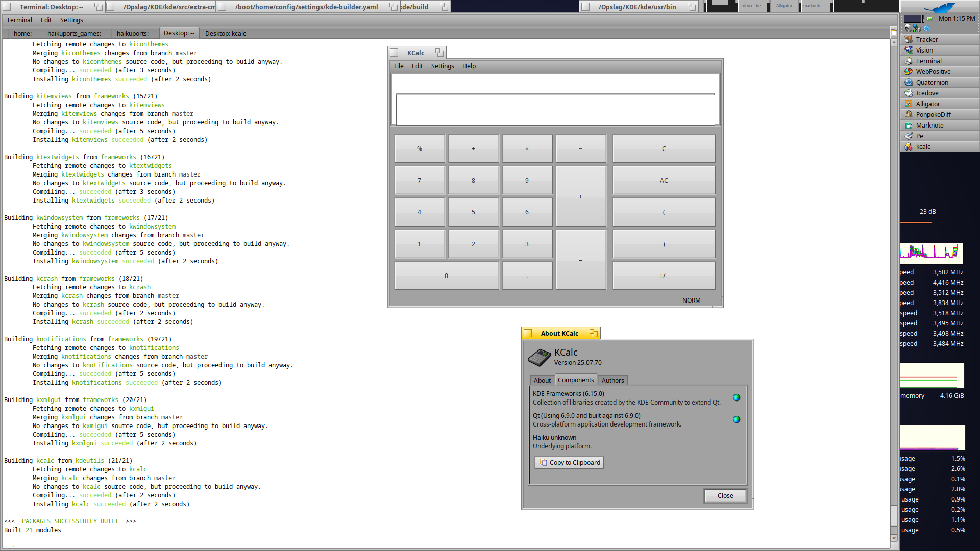Switch to Marknote in the Deskbar
Image resolution: width=980 pixels, height=551 pixels.
pos(929,125)
